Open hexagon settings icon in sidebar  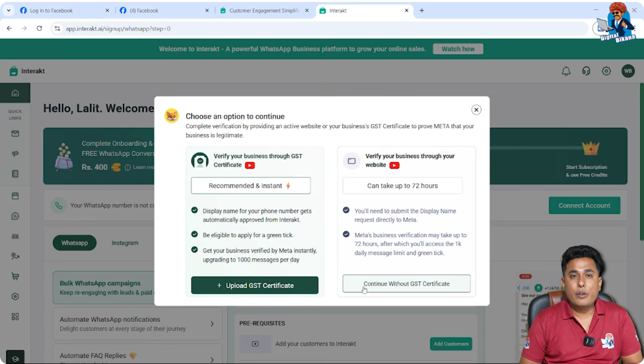15,297
